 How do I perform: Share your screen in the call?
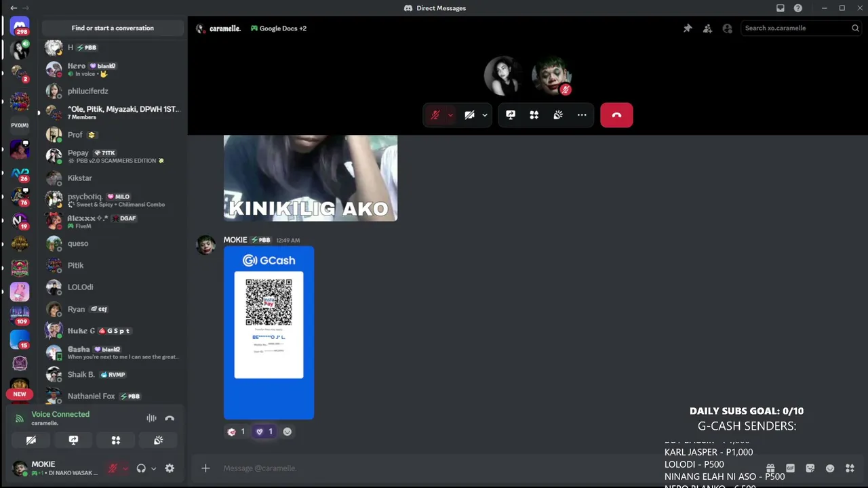point(511,115)
